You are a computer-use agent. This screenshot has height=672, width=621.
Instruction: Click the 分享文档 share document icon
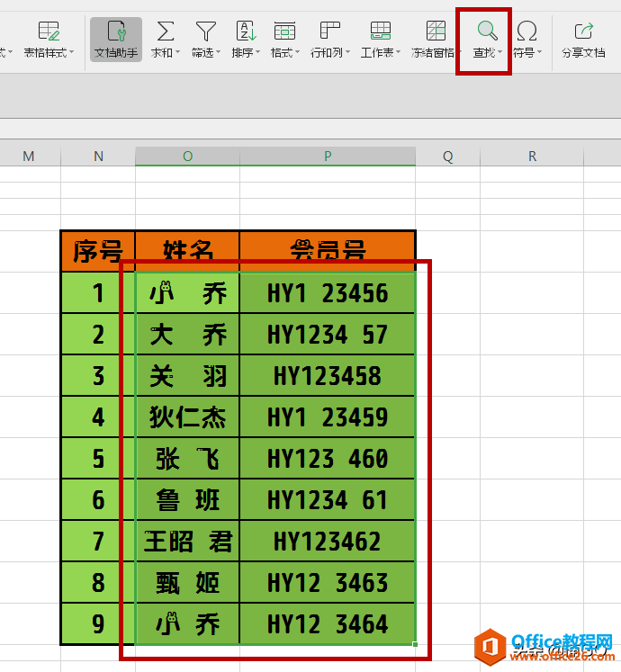[x=583, y=31]
